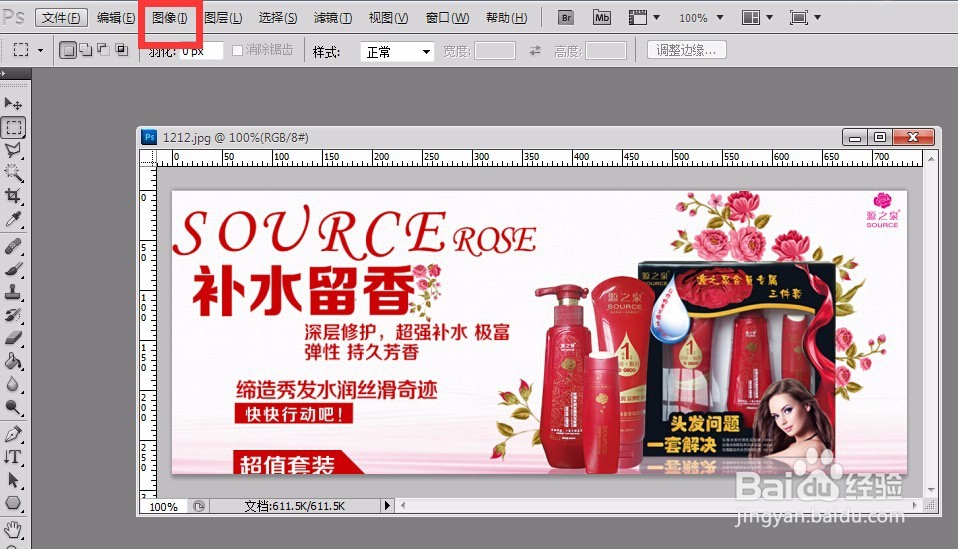This screenshot has height=549, width=958.
Task: Select the Eraser tool
Action: tap(13, 338)
